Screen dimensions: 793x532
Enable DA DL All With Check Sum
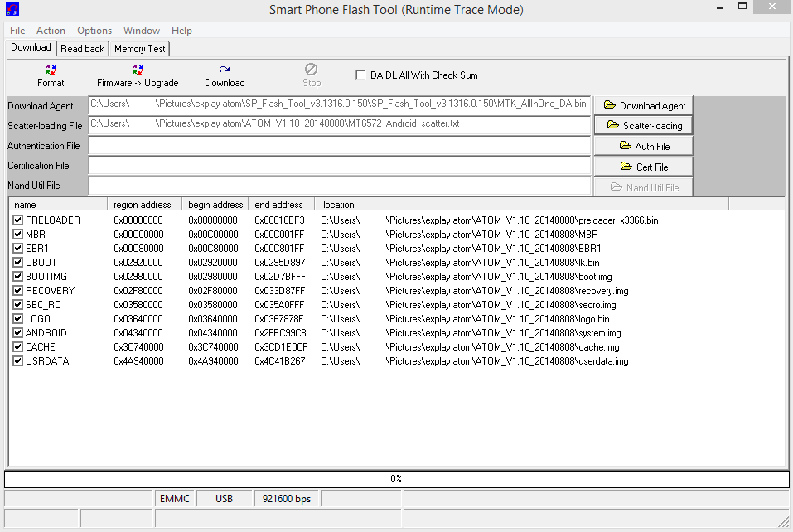click(x=360, y=75)
